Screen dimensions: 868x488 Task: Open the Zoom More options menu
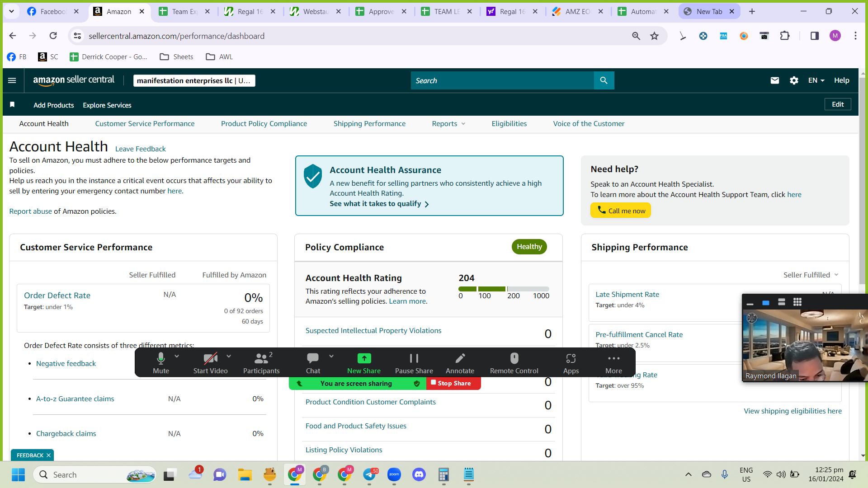point(613,363)
